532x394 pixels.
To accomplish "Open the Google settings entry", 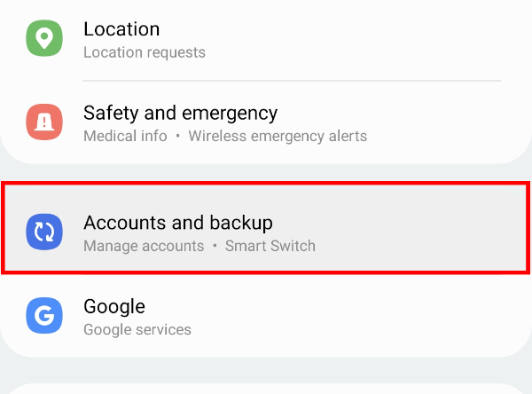I will pyautogui.click(x=114, y=306).
